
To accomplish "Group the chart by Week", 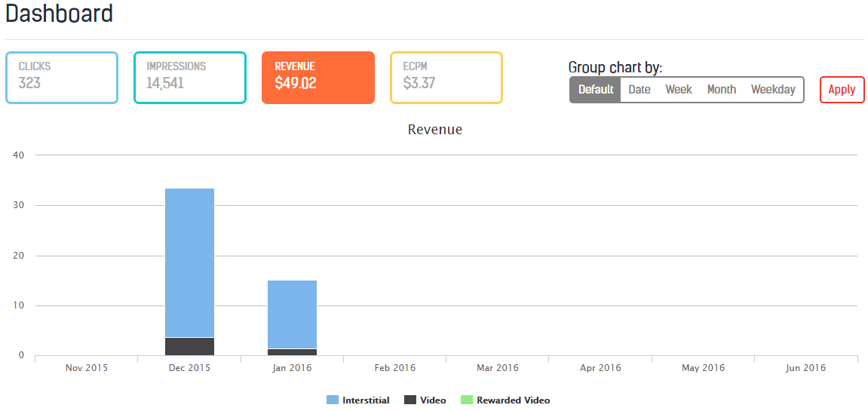I will click(x=679, y=90).
